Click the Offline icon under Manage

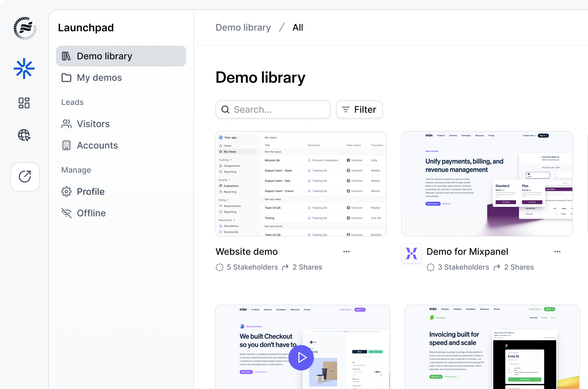(x=66, y=213)
